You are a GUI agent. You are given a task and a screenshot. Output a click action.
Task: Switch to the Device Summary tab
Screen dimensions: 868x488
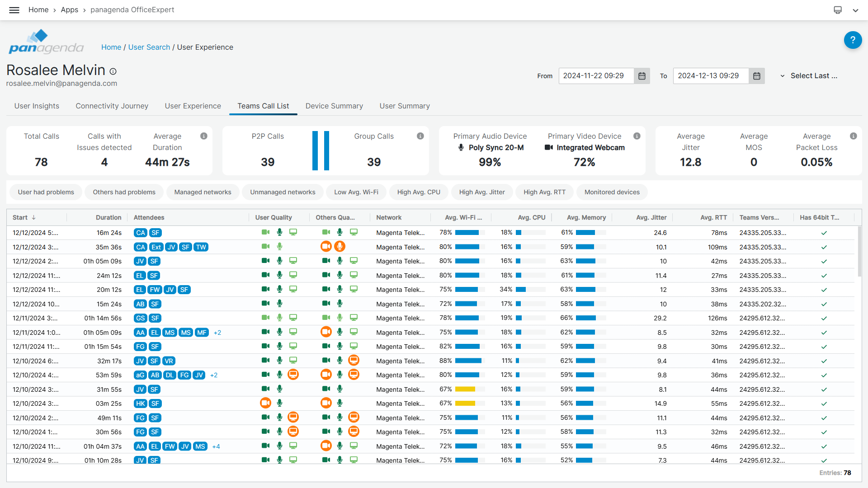334,106
